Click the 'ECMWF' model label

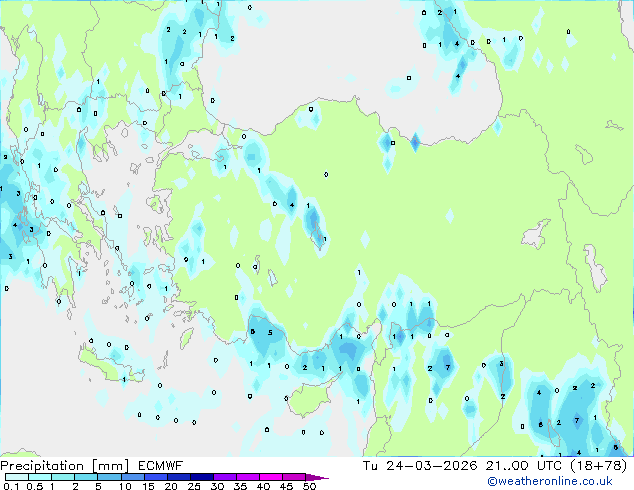tap(160, 466)
